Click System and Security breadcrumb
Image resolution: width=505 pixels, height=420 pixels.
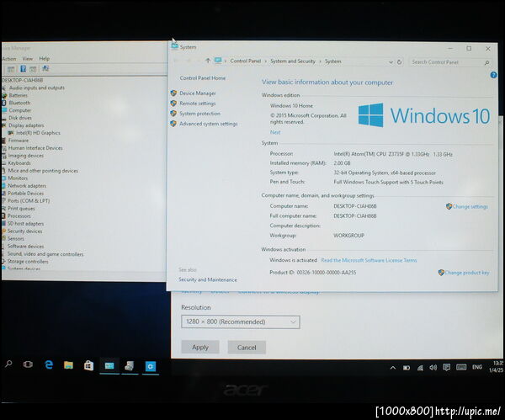point(293,61)
